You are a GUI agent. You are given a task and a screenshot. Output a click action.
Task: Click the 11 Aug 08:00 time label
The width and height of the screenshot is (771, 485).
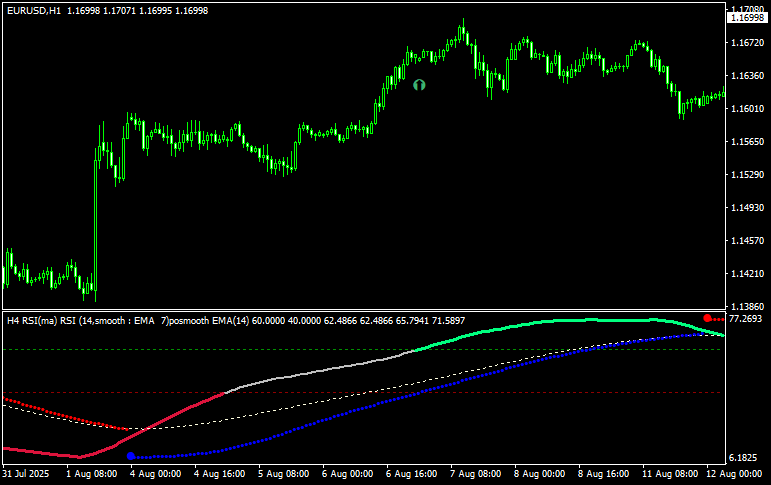(x=670, y=474)
